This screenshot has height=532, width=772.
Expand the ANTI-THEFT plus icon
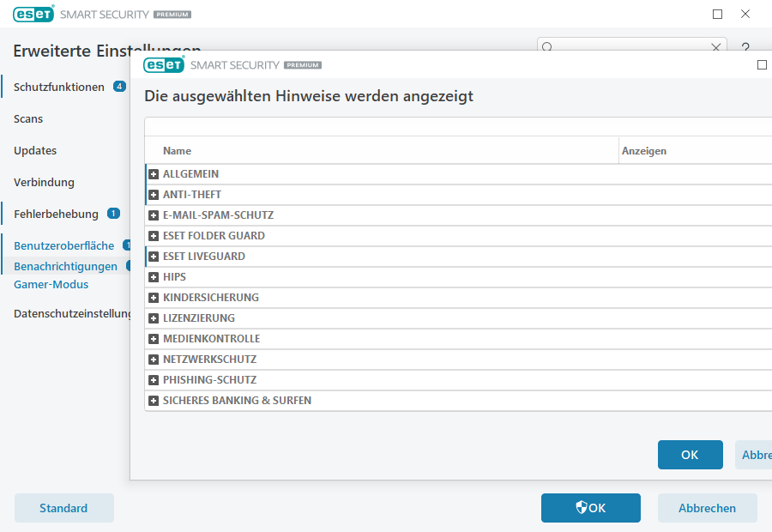pyautogui.click(x=154, y=195)
